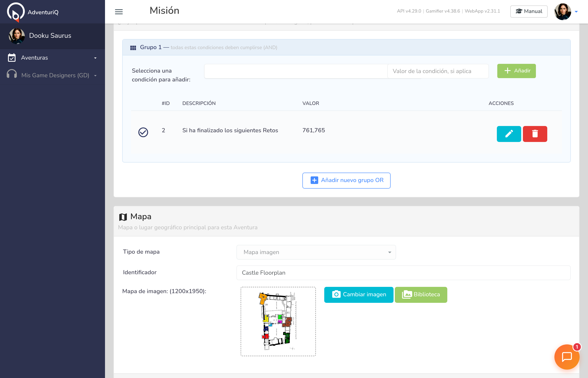Select the DESCRIPCIÓN column header

click(x=199, y=103)
